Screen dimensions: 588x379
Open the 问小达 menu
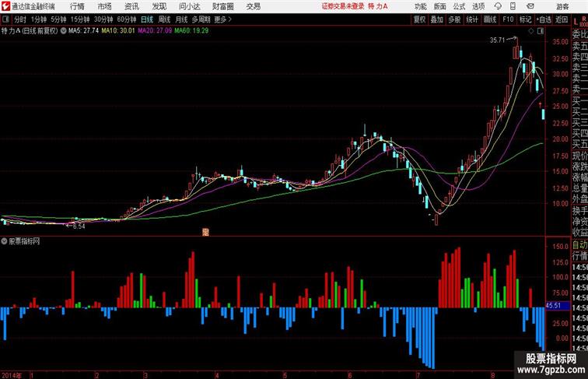(189, 6)
